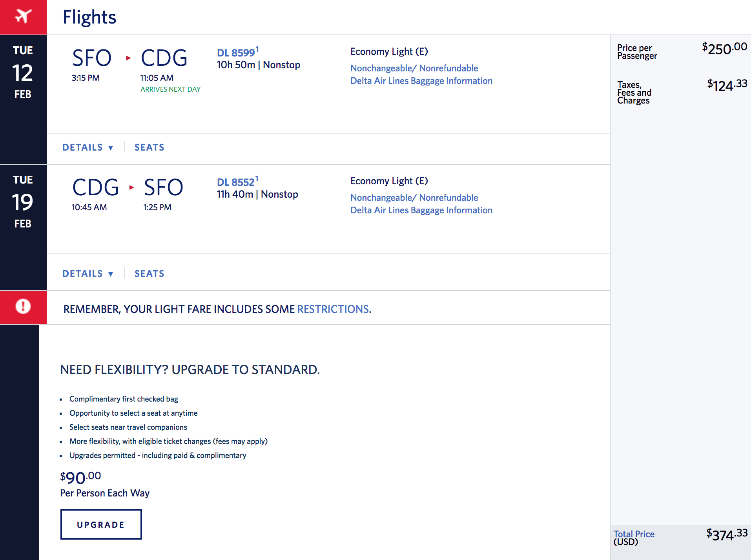The image size is (751, 560).
Task: Open outbound Nonchangeable/Nonrefundable fare rules
Action: [414, 68]
